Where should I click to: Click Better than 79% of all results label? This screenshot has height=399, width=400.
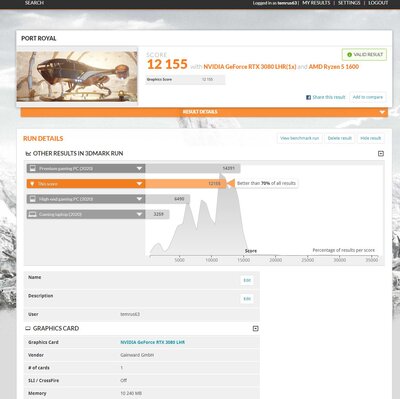pos(266,183)
